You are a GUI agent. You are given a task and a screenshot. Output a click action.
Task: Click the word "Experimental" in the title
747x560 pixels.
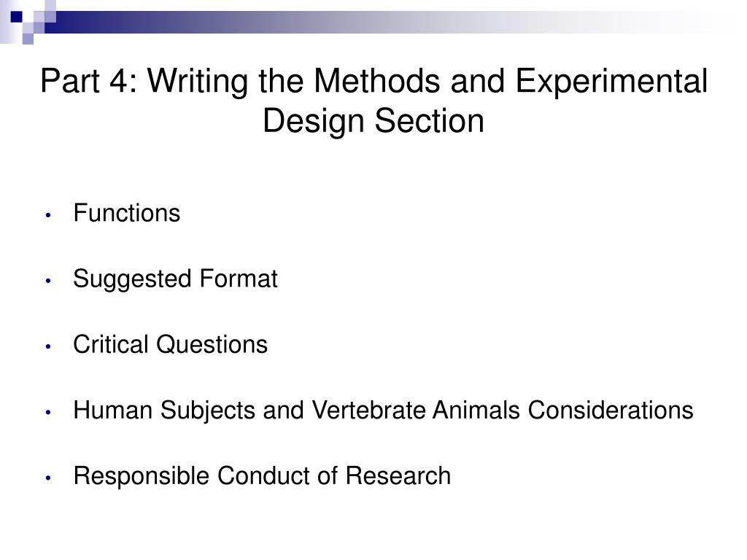click(x=612, y=82)
